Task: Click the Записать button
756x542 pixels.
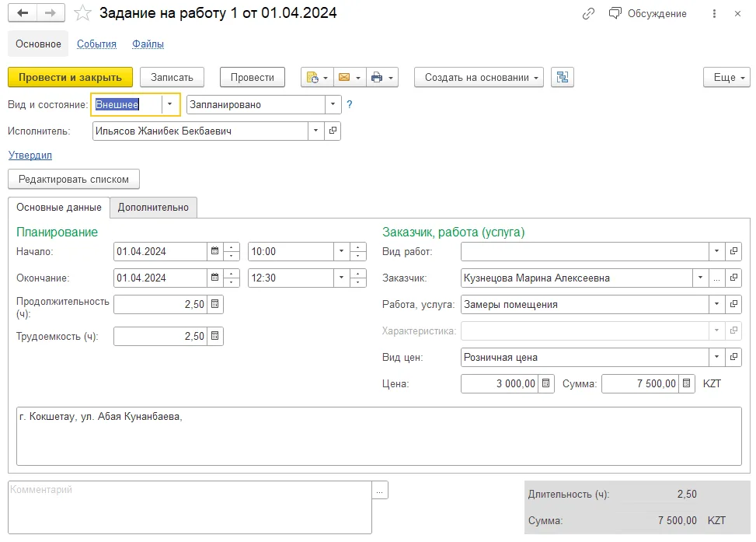Action: [172, 77]
